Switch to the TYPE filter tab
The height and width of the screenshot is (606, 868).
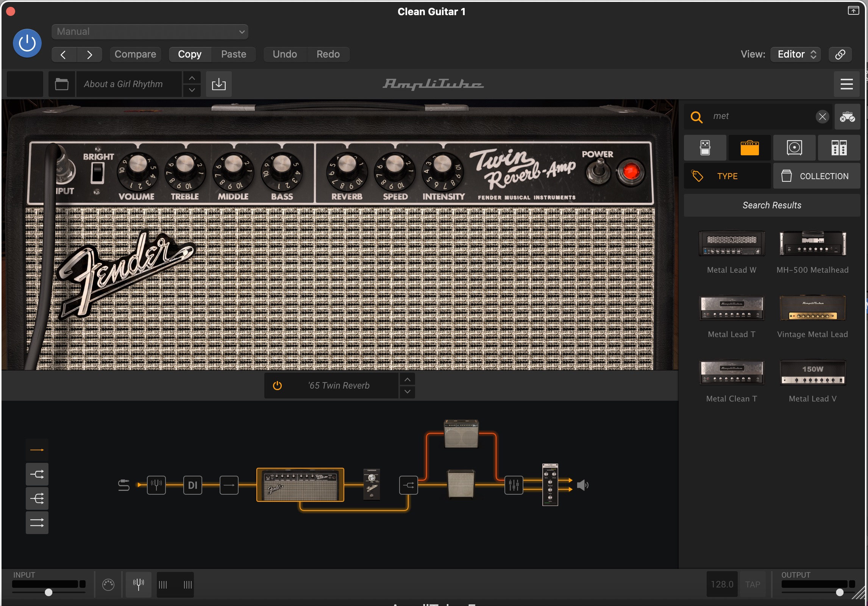click(727, 176)
